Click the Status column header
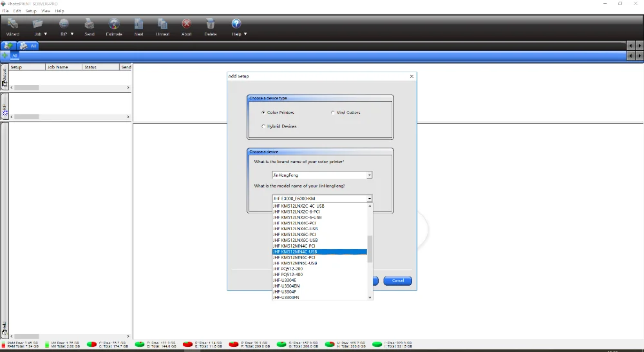The height and width of the screenshot is (352, 644). 100,66
